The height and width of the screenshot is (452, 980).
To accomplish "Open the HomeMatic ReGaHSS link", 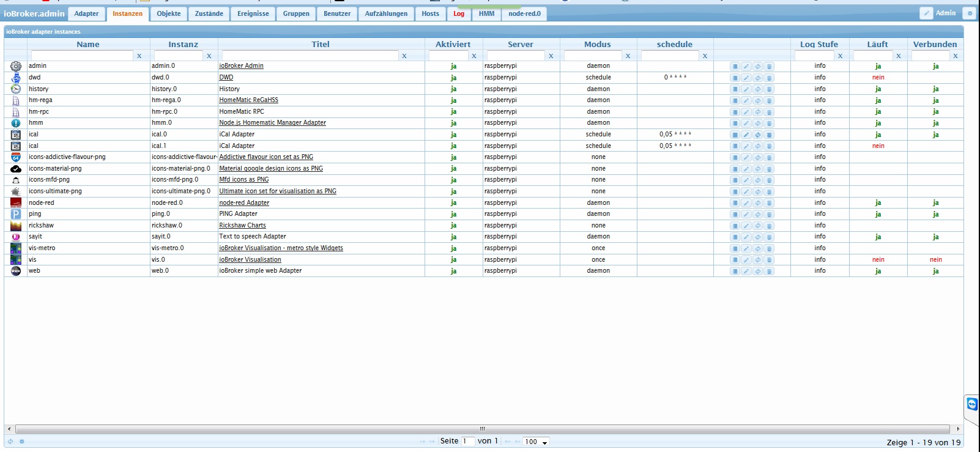I will coord(248,100).
